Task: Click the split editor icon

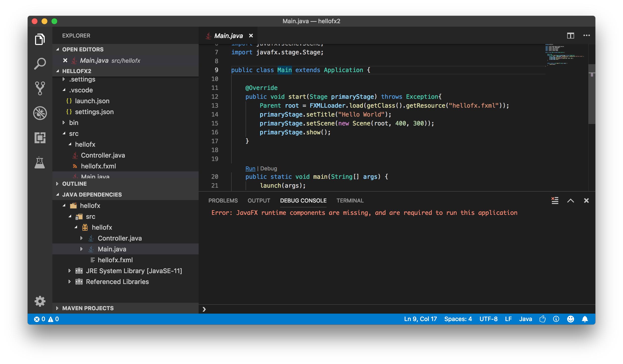Action: click(570, 36)
